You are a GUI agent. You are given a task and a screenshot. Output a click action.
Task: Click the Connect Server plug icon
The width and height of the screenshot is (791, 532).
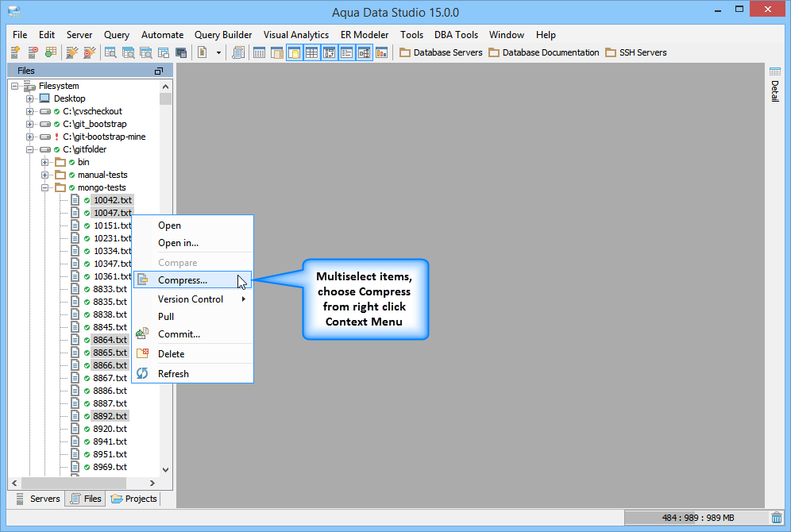click(x=72, y=52)
